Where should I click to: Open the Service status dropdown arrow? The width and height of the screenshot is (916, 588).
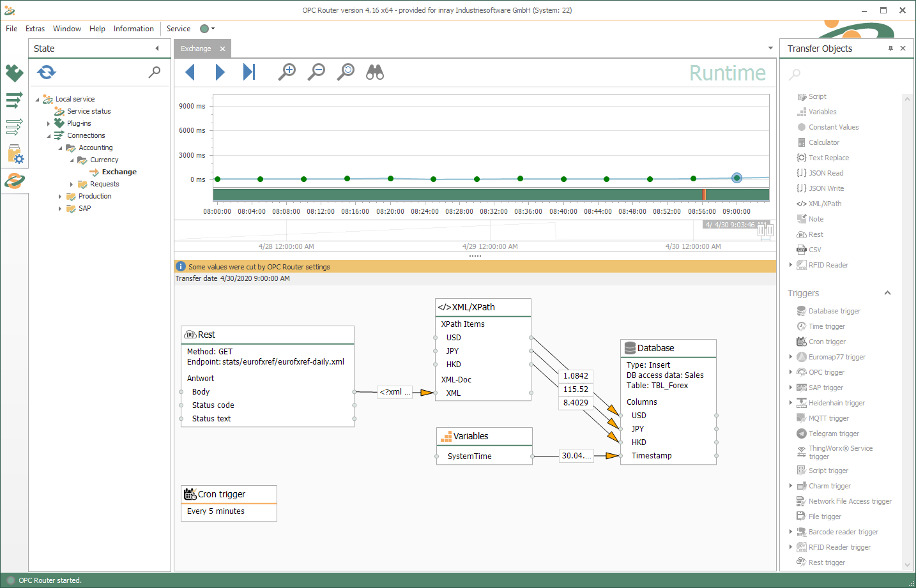[213, 29]
